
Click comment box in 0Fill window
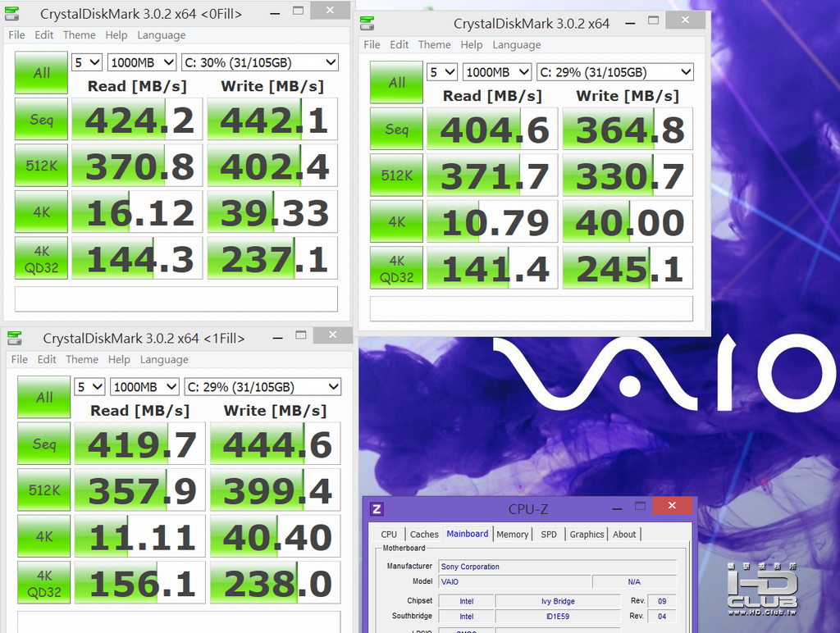176,298
